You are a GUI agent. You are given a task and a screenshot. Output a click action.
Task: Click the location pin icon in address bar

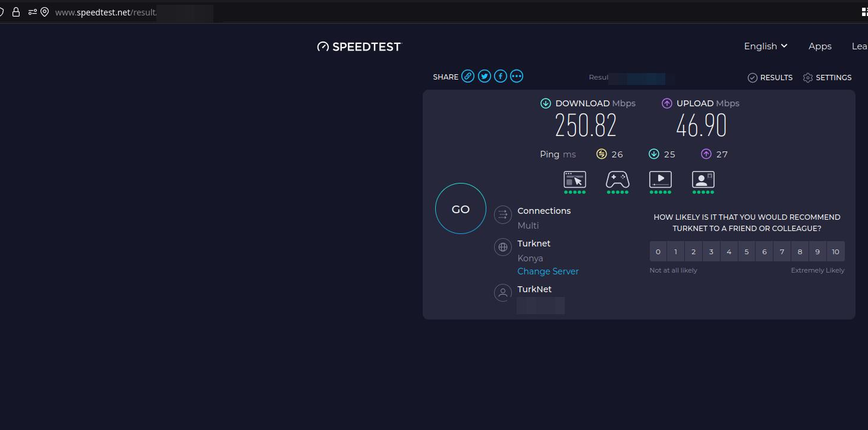(45, 12)
